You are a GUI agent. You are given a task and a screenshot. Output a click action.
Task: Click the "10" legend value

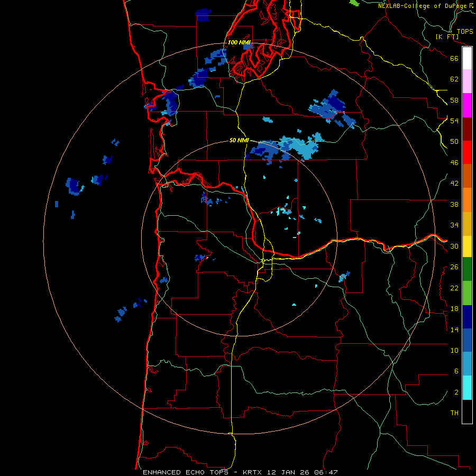[454, 350]
